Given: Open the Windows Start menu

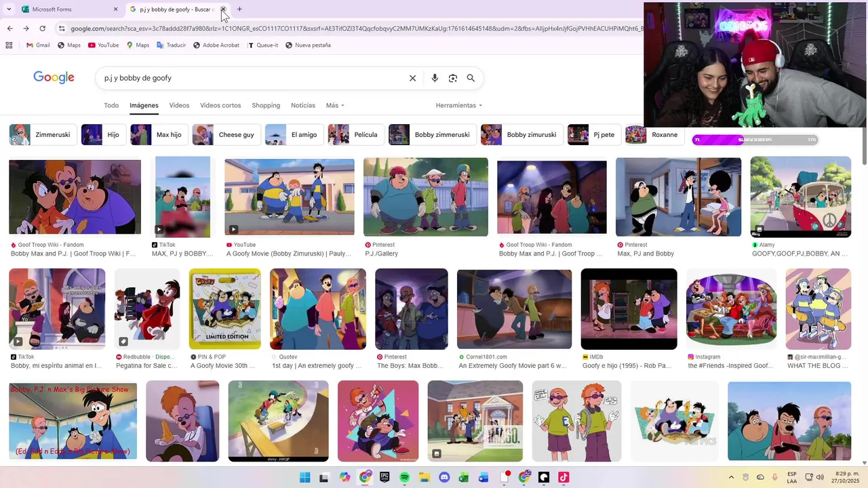Looking at the screenshot, I should pos(304,477).
